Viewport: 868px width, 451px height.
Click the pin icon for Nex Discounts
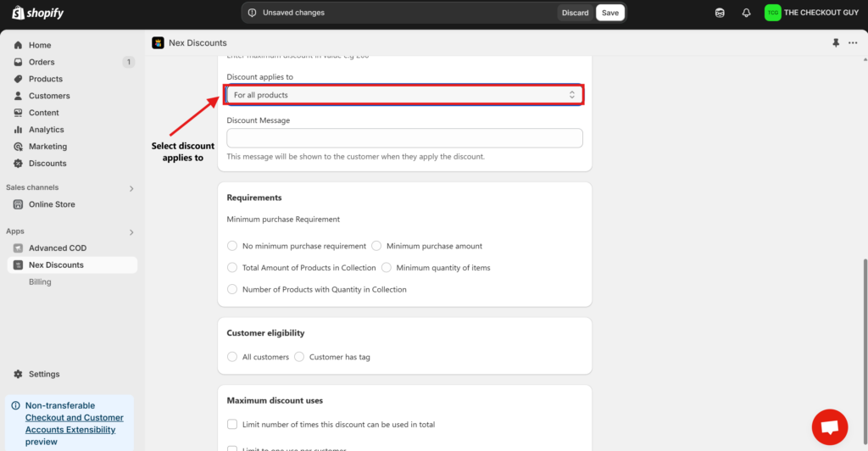836,42
